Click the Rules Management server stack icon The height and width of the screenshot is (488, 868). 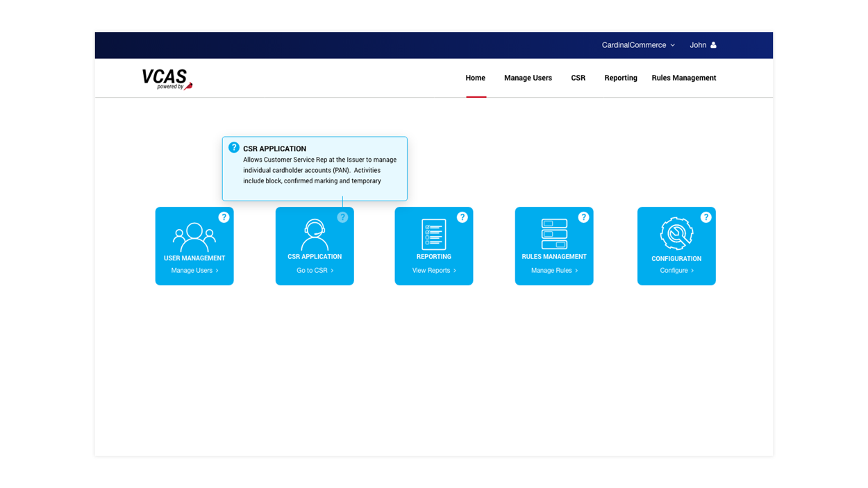point(554,234)
